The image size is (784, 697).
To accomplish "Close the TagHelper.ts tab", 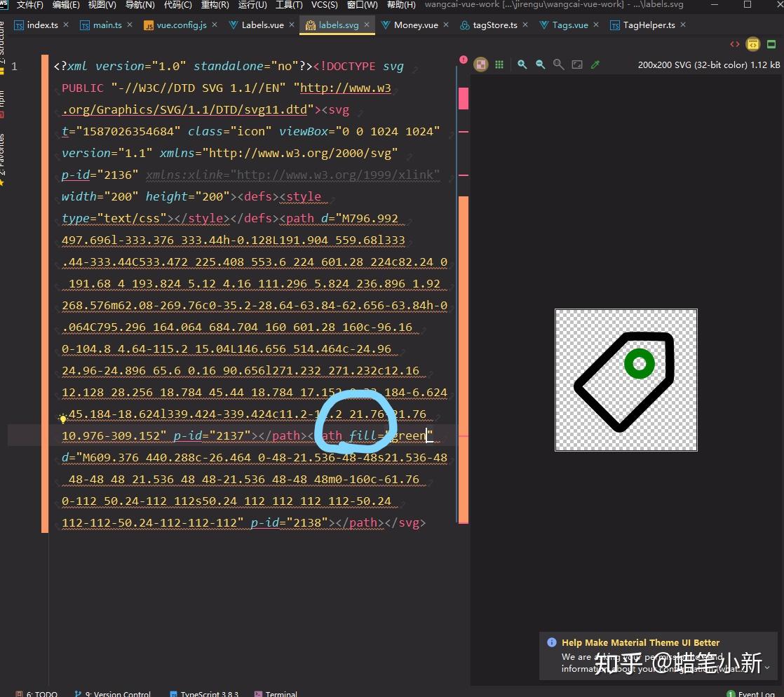I will pyautogui.click(x=683, y=25).
